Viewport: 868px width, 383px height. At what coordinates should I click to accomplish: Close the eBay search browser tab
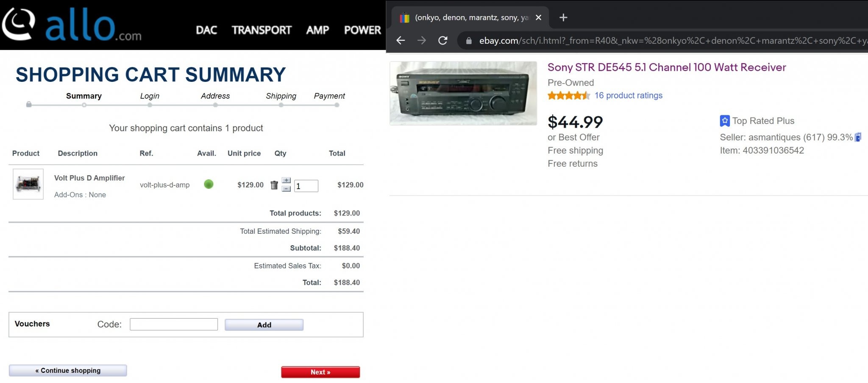click(538, 17)
